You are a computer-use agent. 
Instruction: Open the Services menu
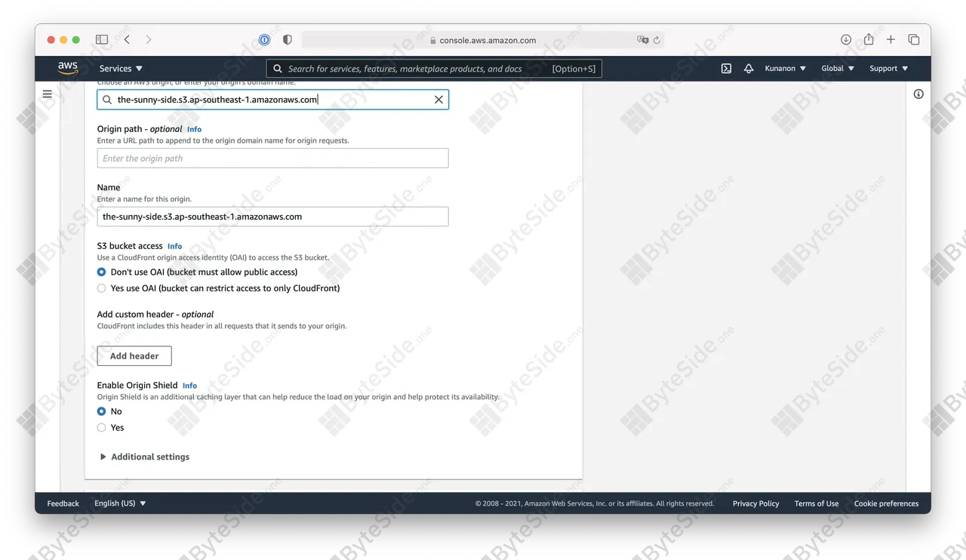coord(121,69)
